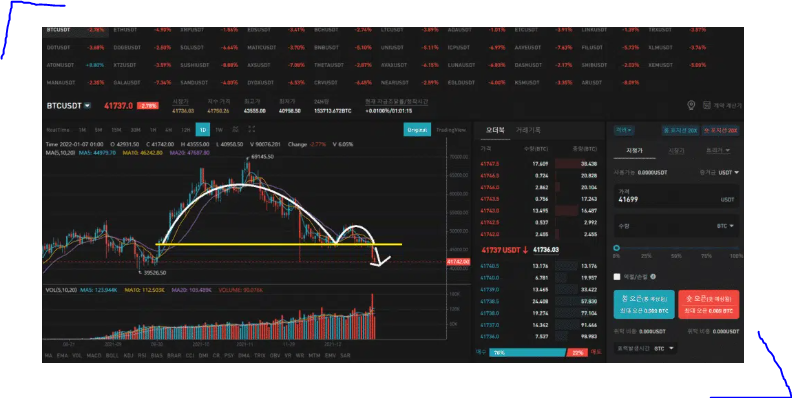Select MANAUSDT in the ticker list
Screen dimensions: 792x398
point(60,83)
